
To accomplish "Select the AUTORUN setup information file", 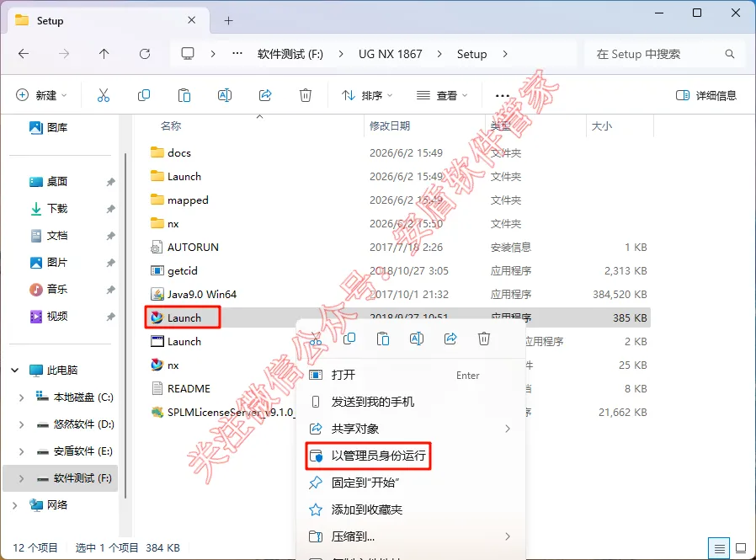I will (184, 247).
